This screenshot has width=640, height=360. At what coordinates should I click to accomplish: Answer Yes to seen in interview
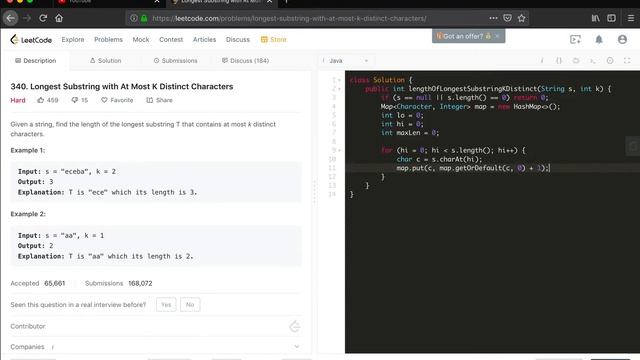[166, 304]
